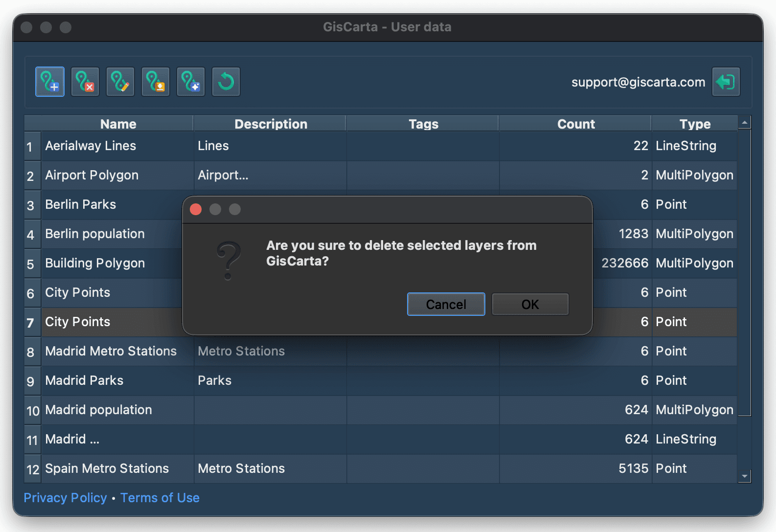The width and height of the screenshot is (776, 532).
Task: Click row header number 5
Action: (32, 264)
